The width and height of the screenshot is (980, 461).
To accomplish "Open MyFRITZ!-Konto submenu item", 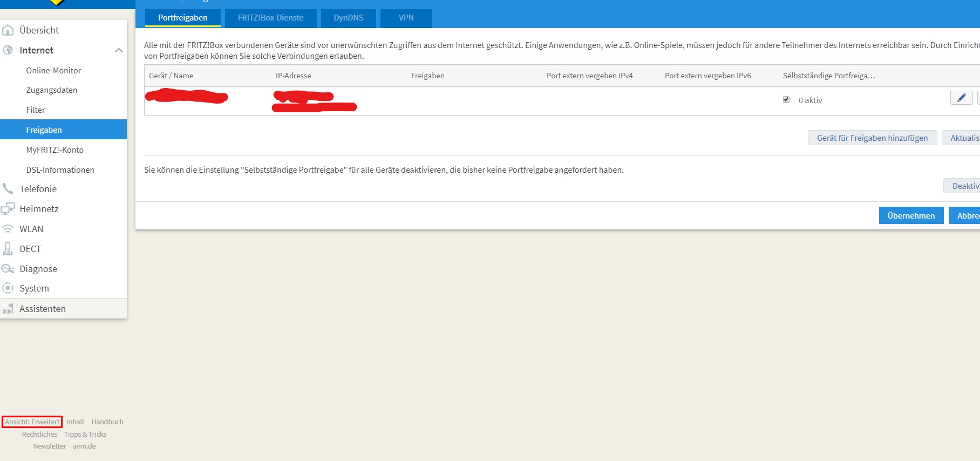I will (55, 150).
